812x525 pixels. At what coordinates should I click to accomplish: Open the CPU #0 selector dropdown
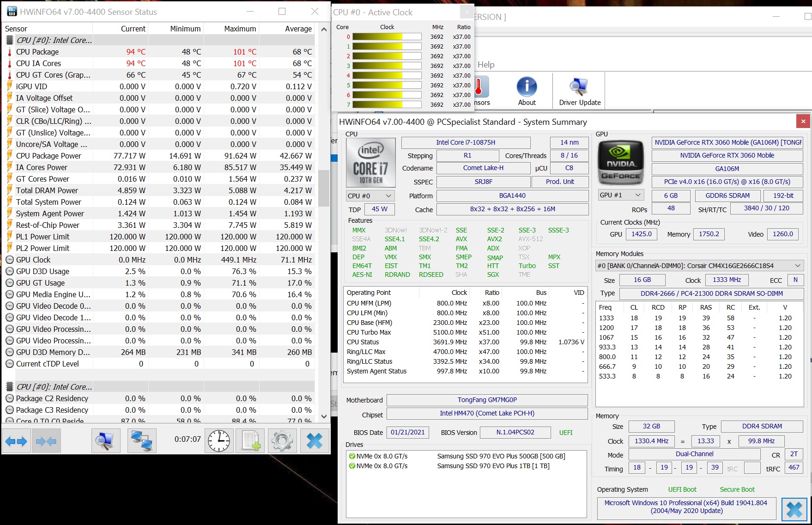[370, 195]
